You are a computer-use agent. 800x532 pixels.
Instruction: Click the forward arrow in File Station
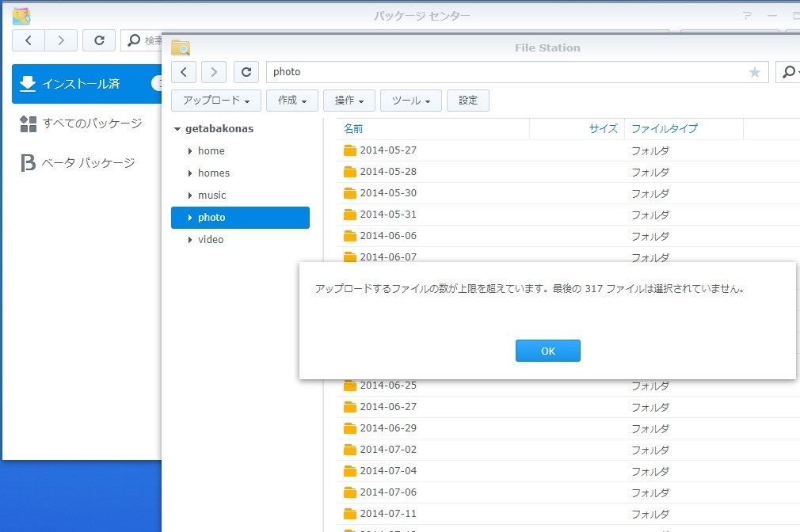point(214,71)
